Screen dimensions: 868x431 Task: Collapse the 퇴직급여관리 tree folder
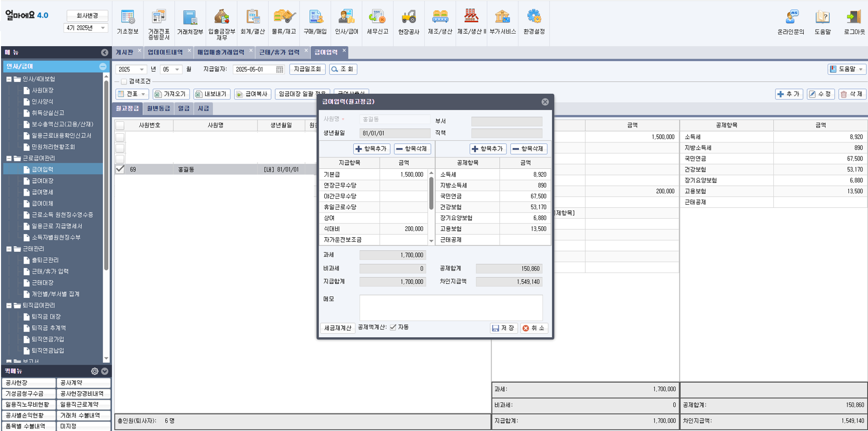(x=9, y=305)
